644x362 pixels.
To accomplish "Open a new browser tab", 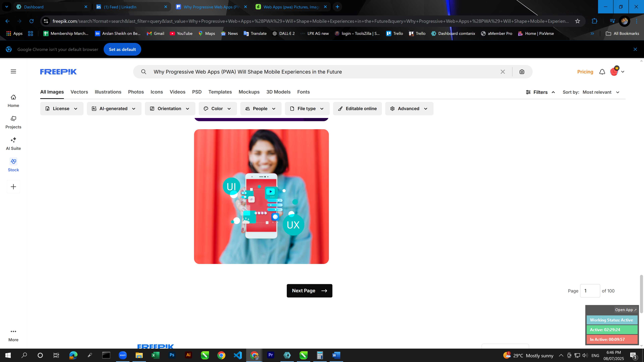I will (337, 7).
